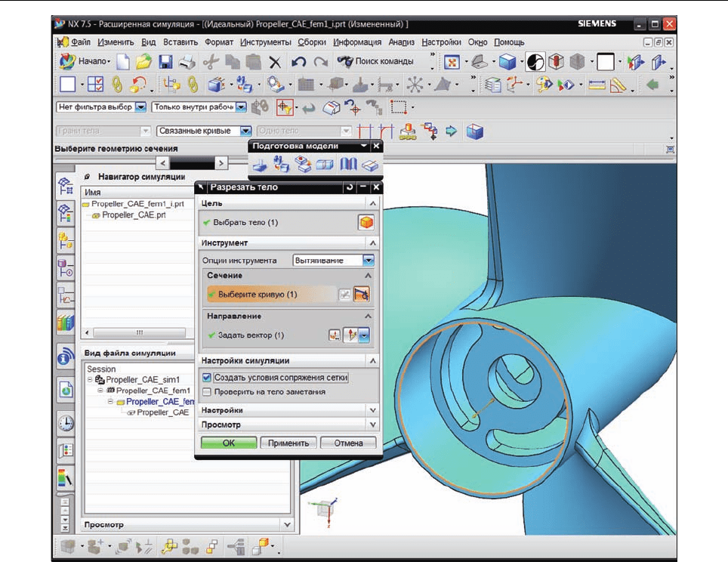Click the black X delete icon in toolbar
This screenshot has width=728, height=562.
coord(276,62)
